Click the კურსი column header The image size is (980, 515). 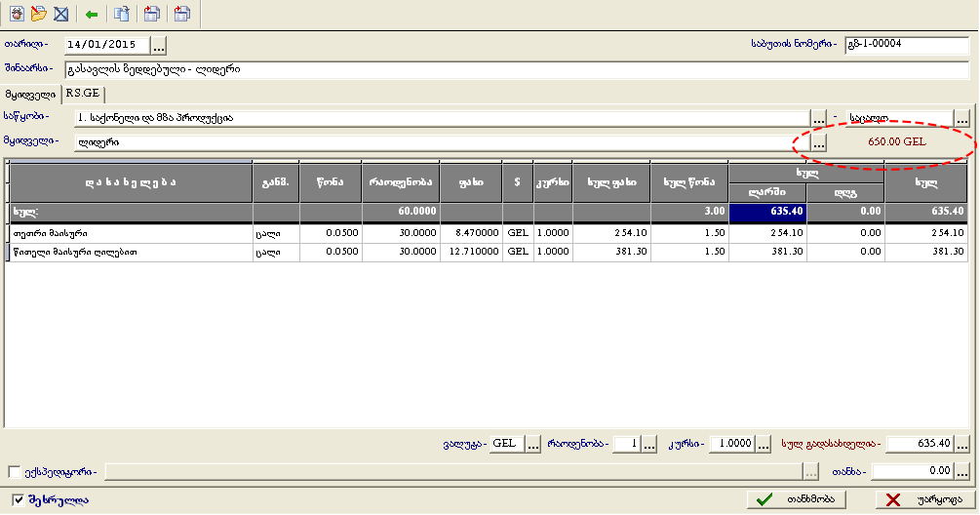553,182
